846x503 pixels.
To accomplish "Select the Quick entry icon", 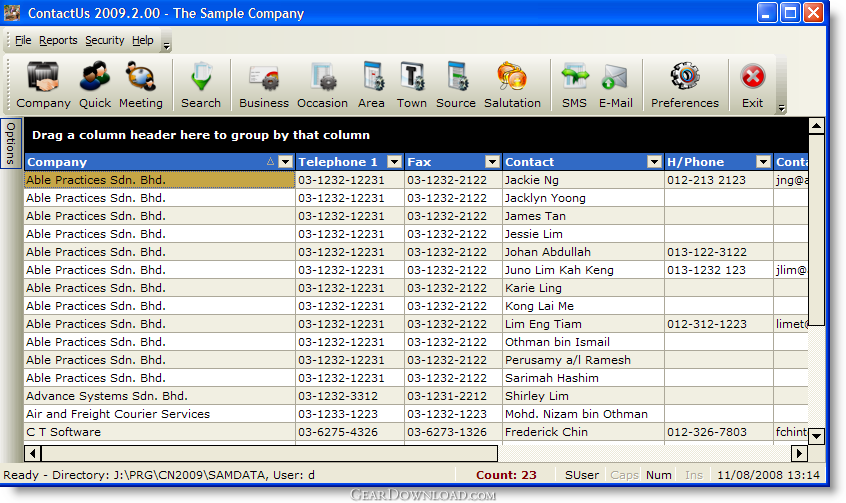I will [x=95, y=85].
